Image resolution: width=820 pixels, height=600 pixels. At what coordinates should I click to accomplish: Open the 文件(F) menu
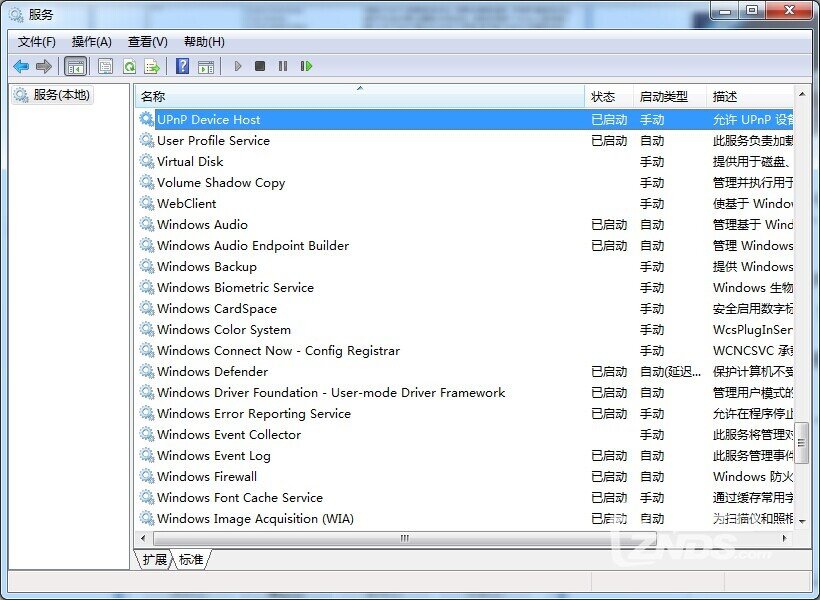pyautogui.click(x=37, y=41)
